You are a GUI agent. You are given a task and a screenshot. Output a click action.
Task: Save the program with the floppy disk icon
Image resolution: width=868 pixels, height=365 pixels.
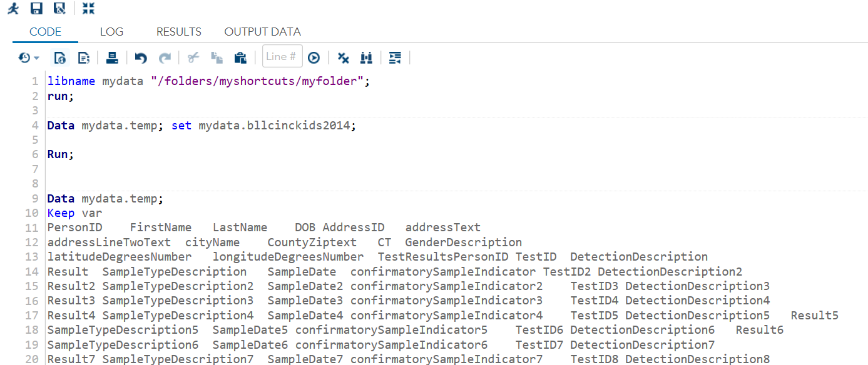[x=36, y=8]
